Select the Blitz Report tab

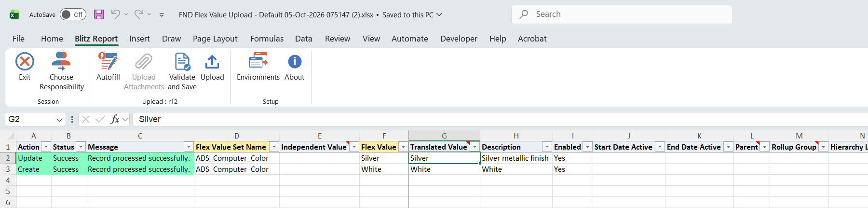point(96,39)
